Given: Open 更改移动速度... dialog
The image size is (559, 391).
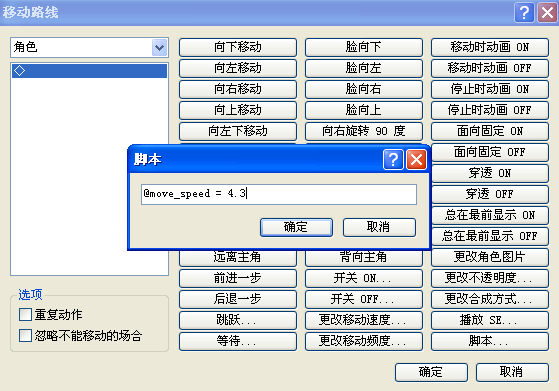Looking at the screenshot, I should point(364,320).
